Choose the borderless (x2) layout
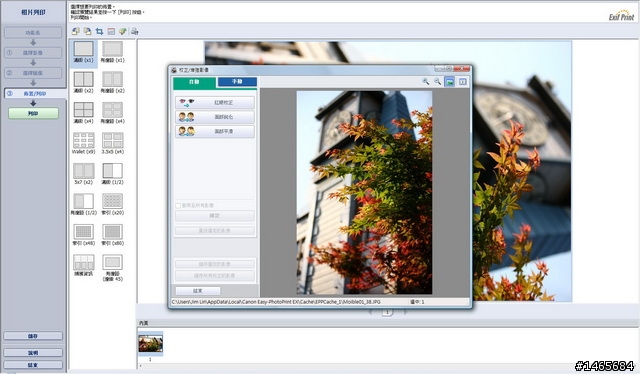This screenshot has width=640, height=374. 83,82
